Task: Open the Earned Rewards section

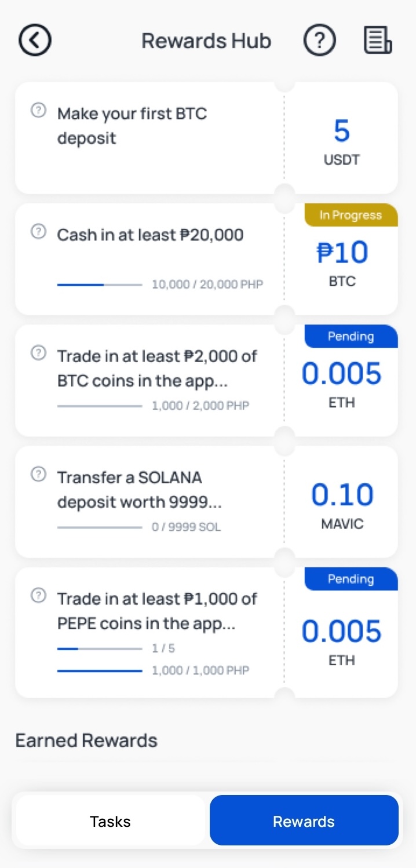Action: click(86, 740)
